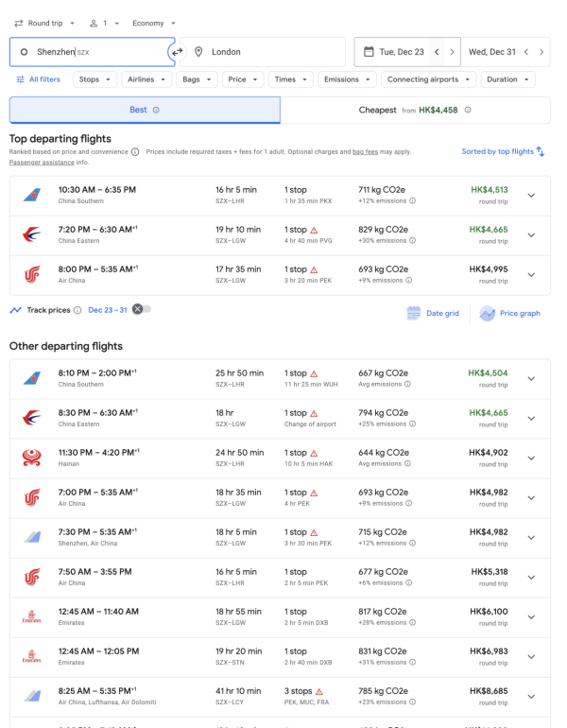Click the info icon next to Track prices
The height and width of the screenshot is (728, 567).
tap(77, 310)
